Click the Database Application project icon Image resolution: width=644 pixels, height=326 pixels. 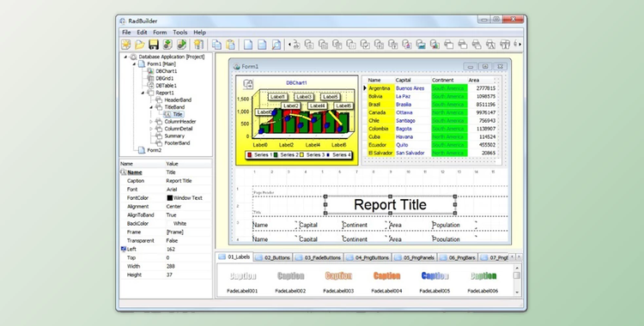(133, 57)
